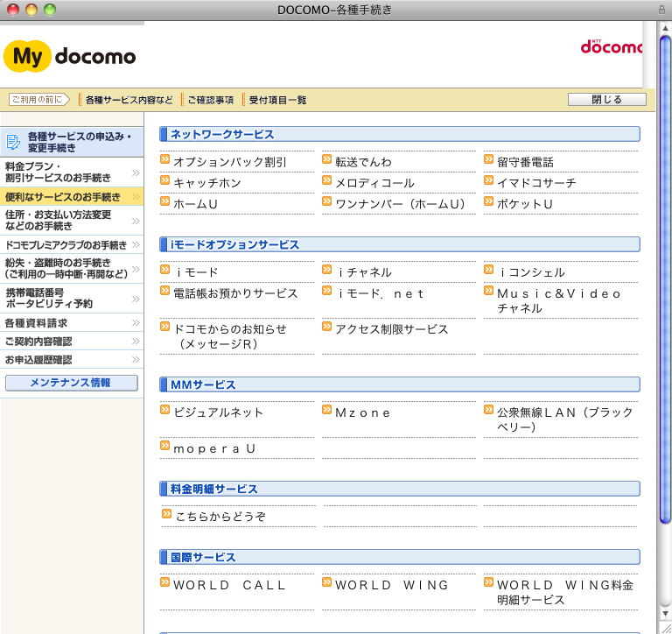The image size is (672, 634).
Task: Click orange arrow icon beside WORLD WING
Action: [327, 582]
